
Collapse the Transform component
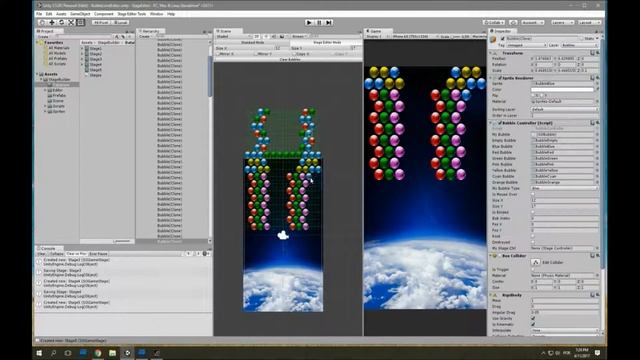click(491, 53)
